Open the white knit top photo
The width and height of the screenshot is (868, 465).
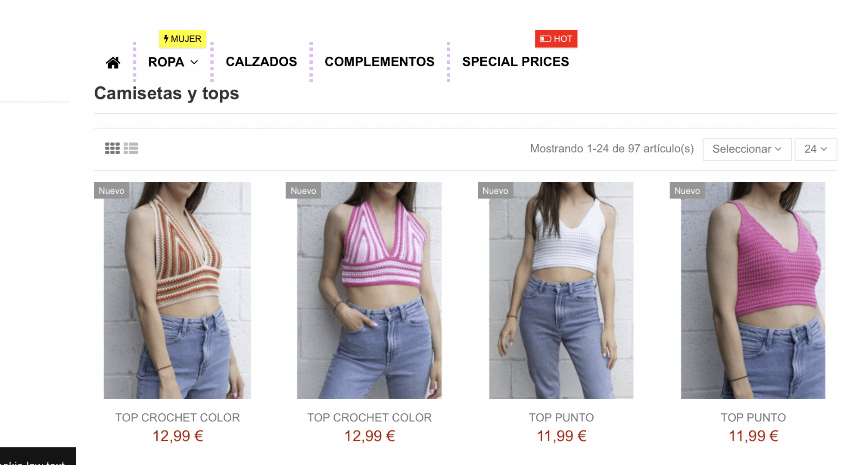[x=561, y=290]
